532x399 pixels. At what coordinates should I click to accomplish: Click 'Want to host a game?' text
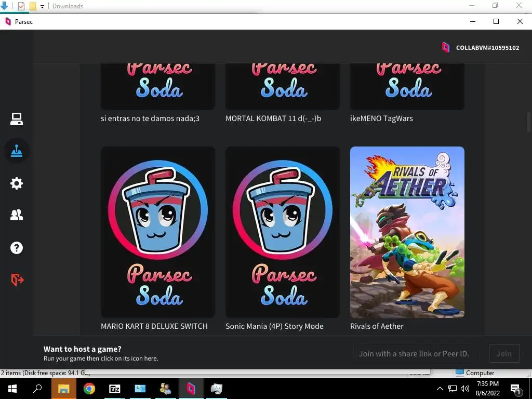pos(83,349)
